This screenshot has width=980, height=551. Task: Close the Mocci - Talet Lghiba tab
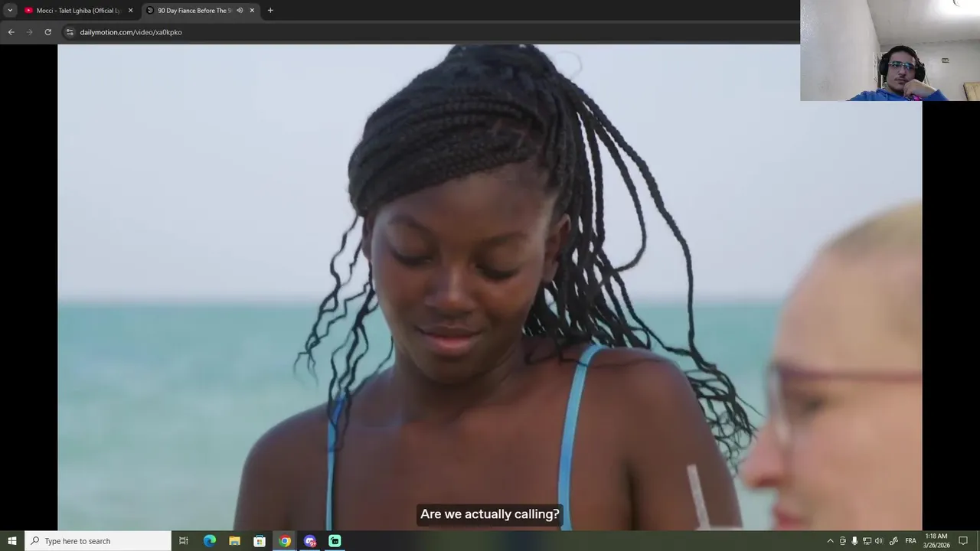tap(130, 11)
